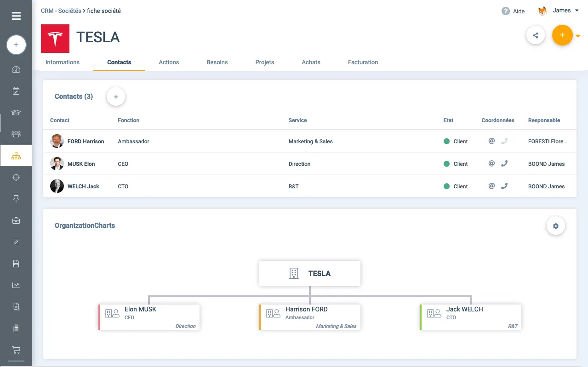Screen dimensions: 588x367
Task: Open the shopping cart sidebar icon
Action: coord(16,350)
